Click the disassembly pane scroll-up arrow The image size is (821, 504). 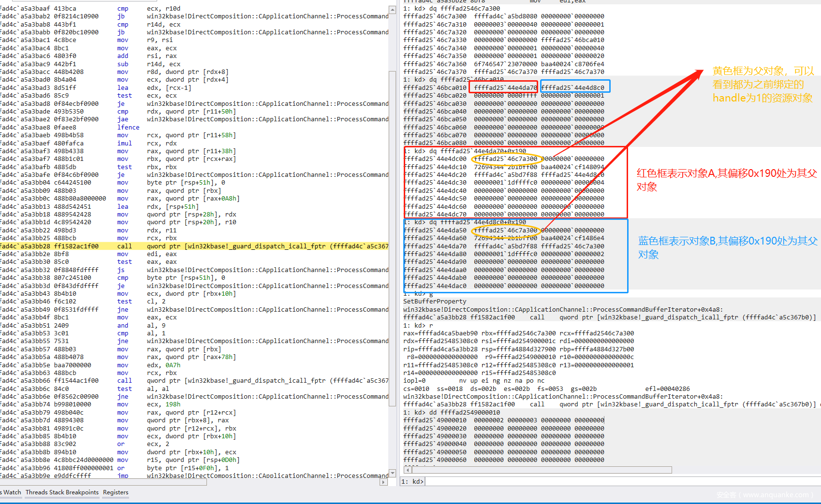tap(392, 10)
